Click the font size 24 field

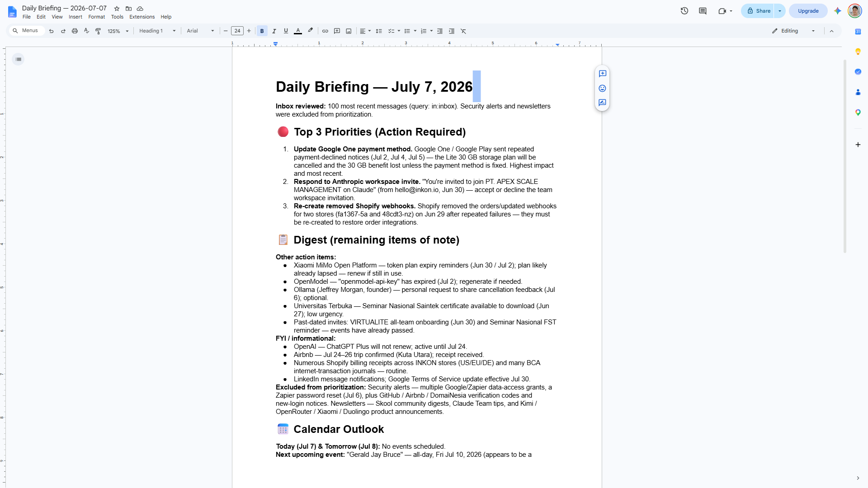(237, 31)
